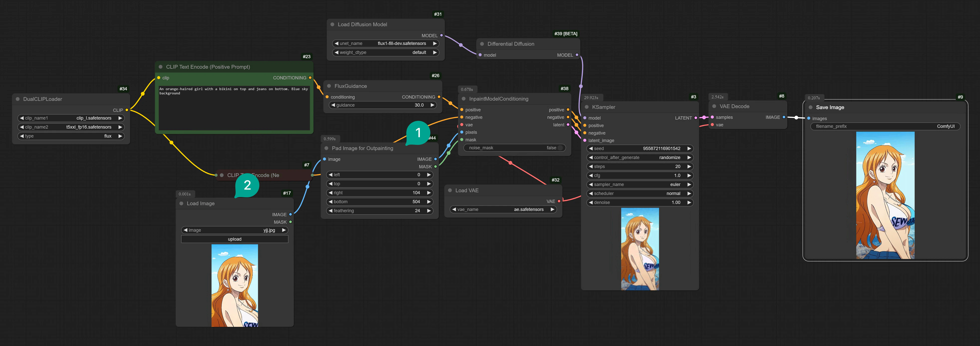Decrease guidance value with left arrow
Screen dimensions: 980x346
coord(333,105)
